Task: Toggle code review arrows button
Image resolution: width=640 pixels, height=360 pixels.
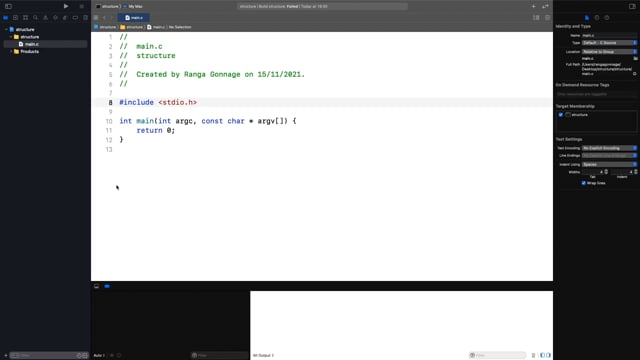Action: 545,7
